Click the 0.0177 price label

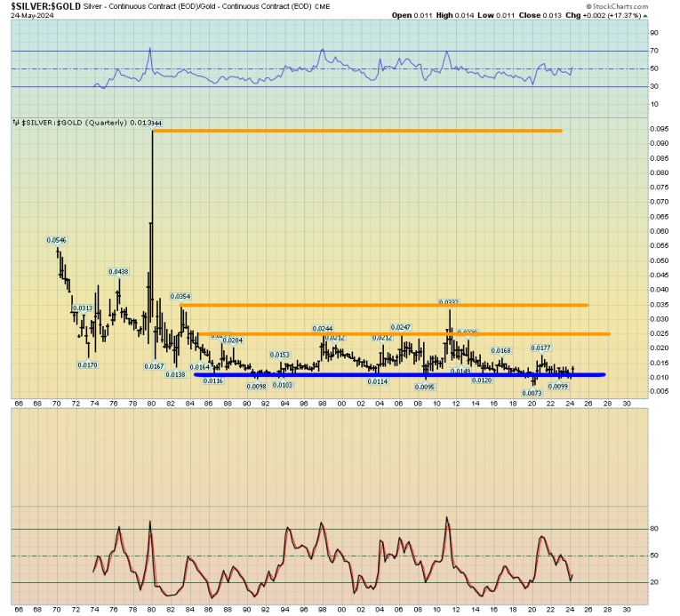click(542, 348)
